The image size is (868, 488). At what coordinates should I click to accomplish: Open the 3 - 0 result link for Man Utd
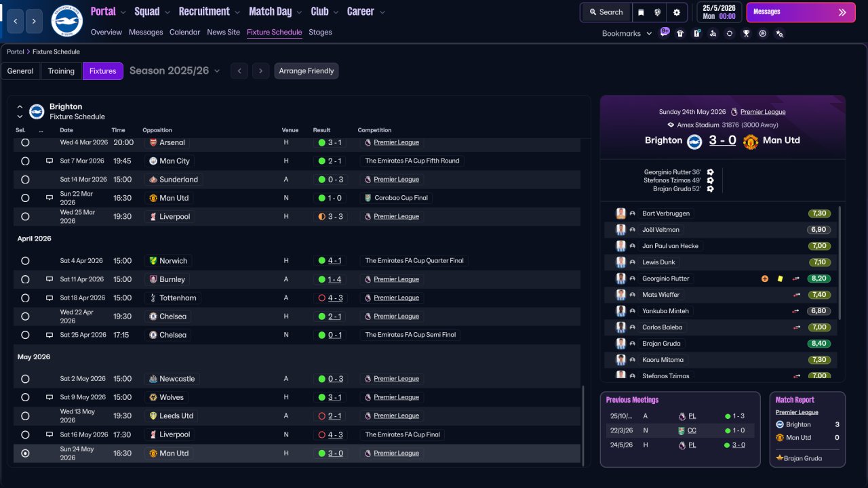pos(336,453)
